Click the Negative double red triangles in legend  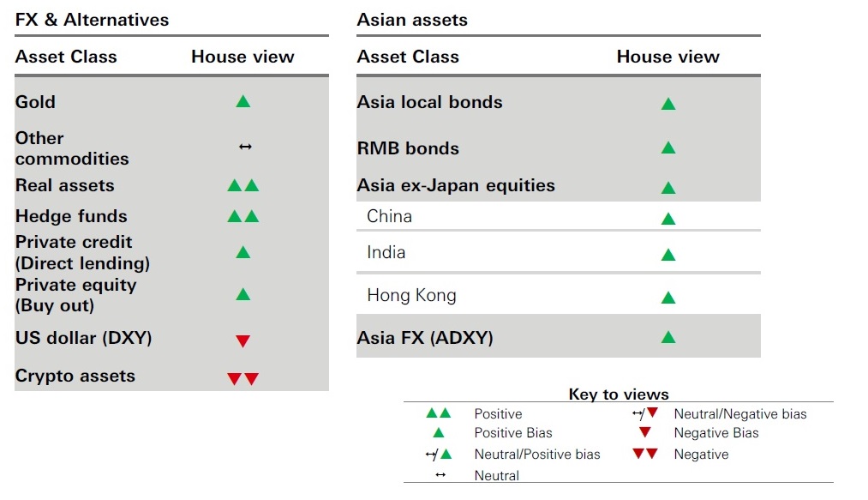pos(644,455)
